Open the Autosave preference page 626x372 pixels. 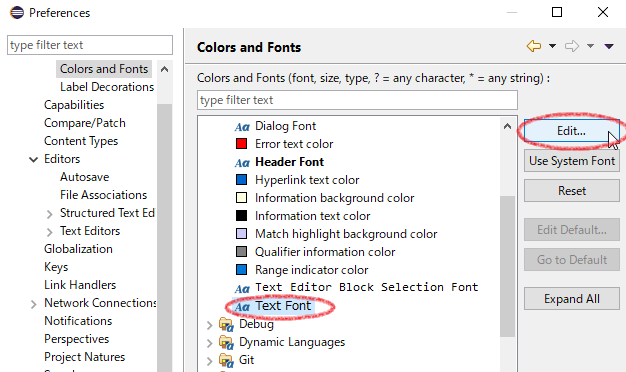pyautogui.click(x=85, y=176)
